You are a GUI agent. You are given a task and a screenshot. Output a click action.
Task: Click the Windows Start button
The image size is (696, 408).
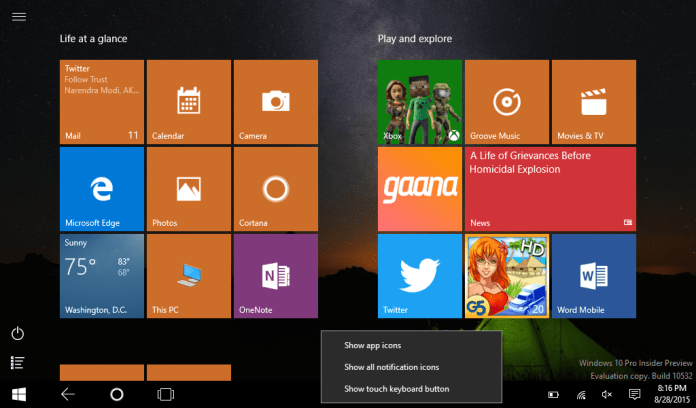(19, 394)
